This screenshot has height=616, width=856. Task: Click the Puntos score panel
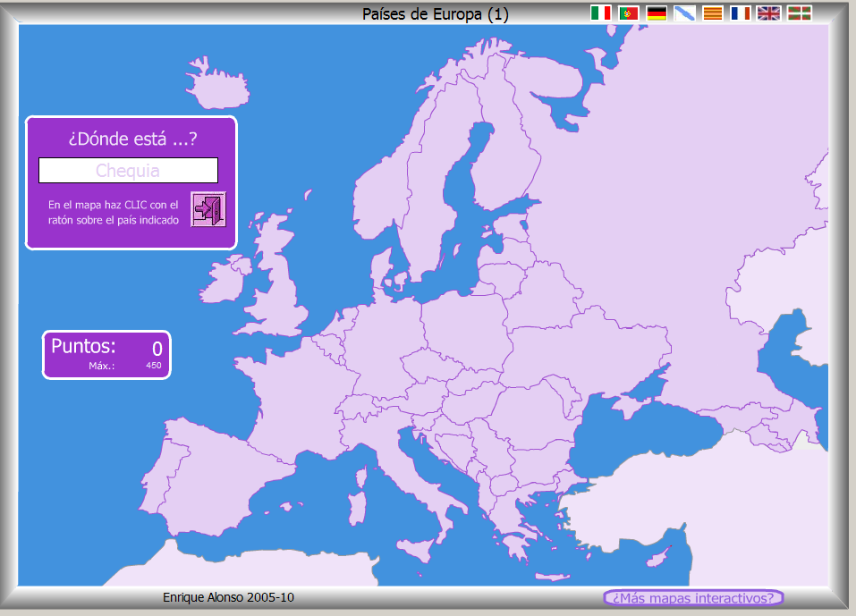(106, 354)
